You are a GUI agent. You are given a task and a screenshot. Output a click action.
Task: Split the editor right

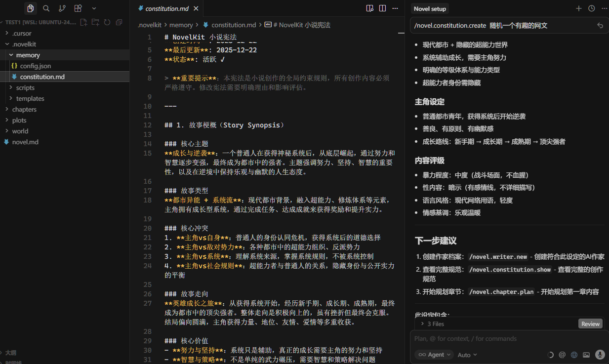coord(382,8)
